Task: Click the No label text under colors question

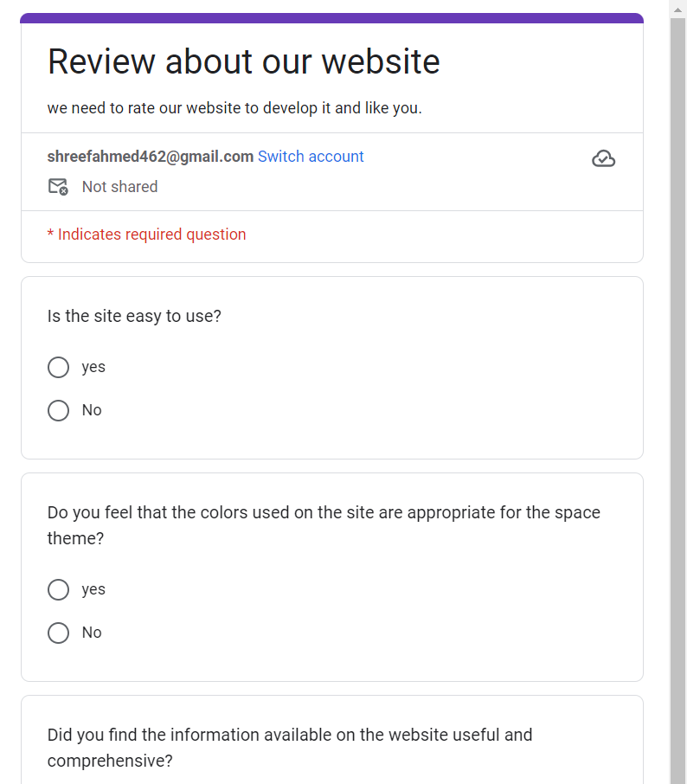Action: point(92,633)
